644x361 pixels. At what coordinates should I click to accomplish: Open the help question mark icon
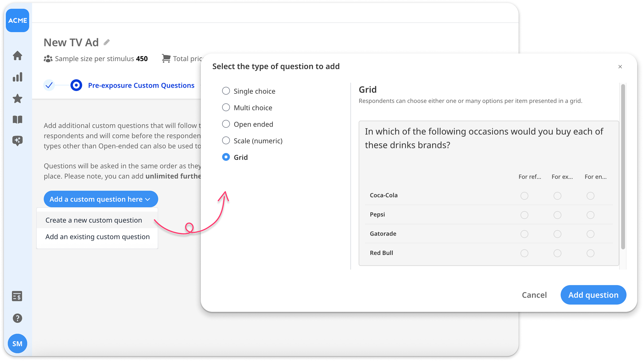[x=17, y=318]
